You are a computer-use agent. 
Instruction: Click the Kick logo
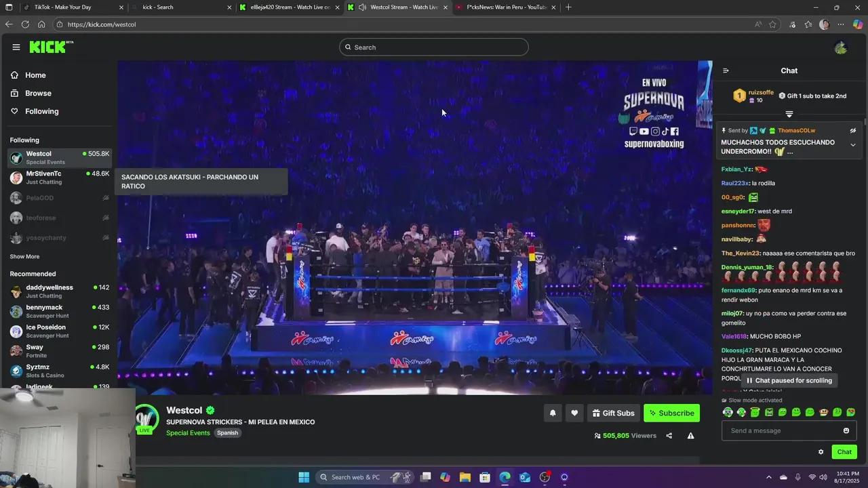pos(51,47)
